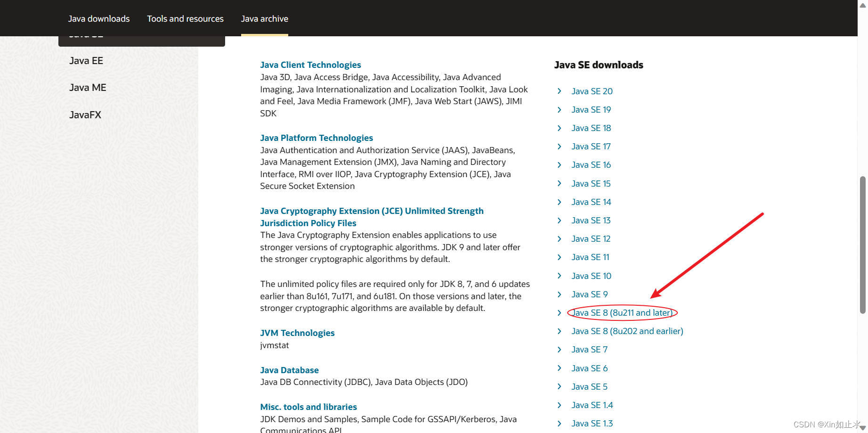Select the Java archive tab
This screenshot has height=433, width=868.
(265, 19)
